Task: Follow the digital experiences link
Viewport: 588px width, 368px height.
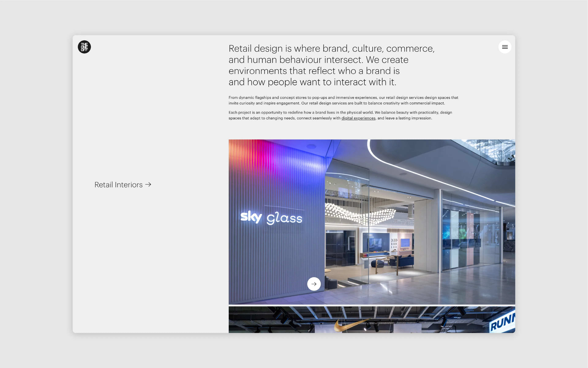Action: pos(358,118)
